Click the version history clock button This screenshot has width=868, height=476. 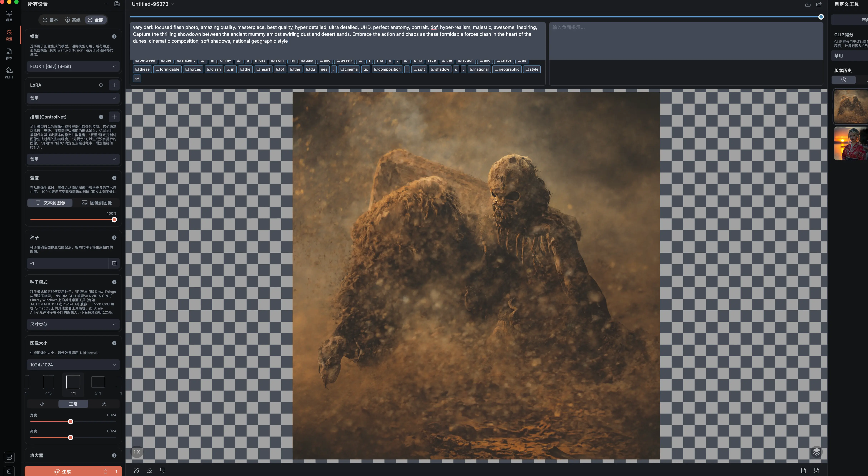point(843,80)
